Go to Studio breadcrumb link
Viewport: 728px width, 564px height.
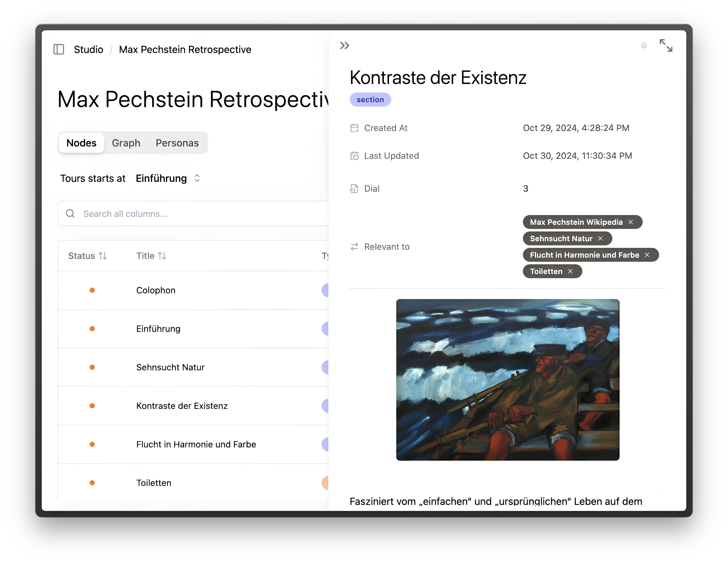[x=89, y=49]
